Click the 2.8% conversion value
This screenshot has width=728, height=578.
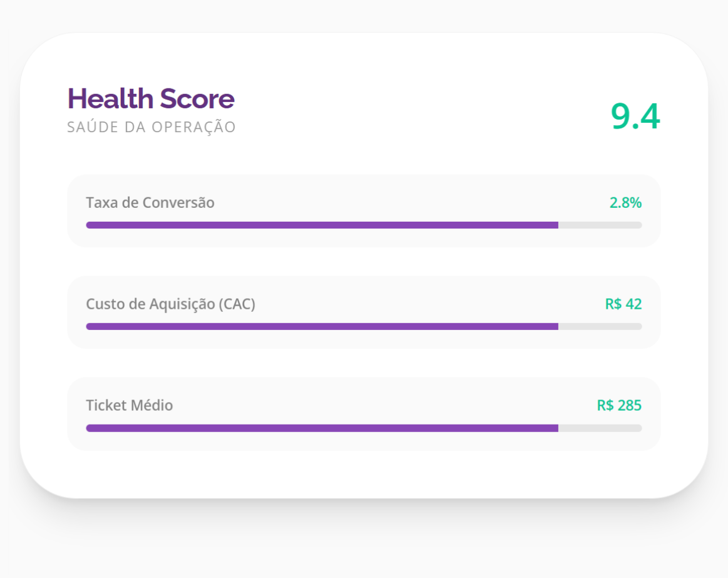tap(625, 202)
